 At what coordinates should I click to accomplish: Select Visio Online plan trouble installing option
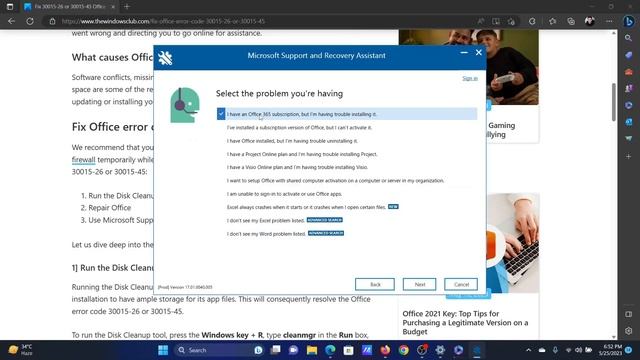point(297,167)
